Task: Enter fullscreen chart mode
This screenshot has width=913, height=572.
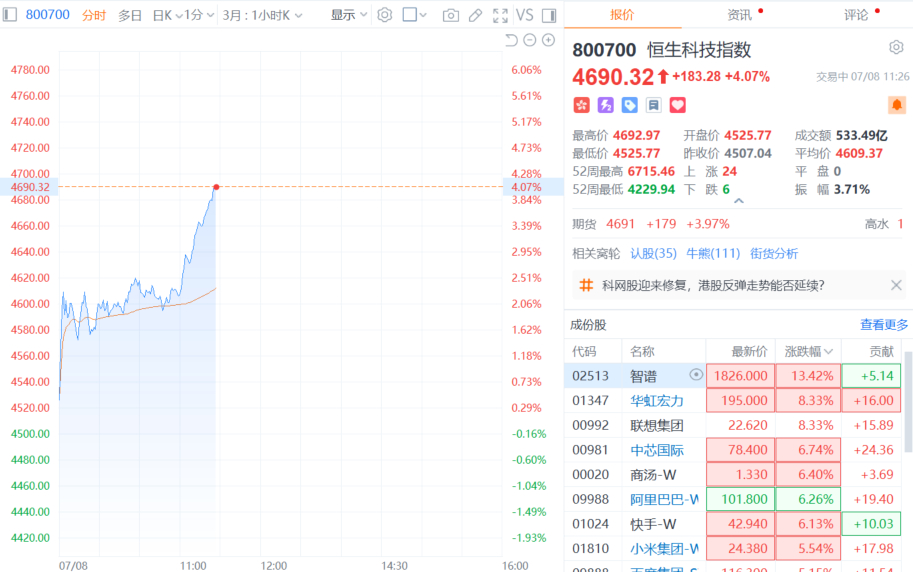Action: [500, 15]
